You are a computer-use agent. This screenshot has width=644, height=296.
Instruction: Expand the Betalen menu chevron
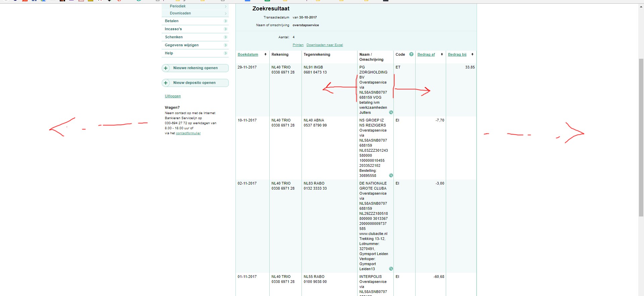[x=225, y=21]
